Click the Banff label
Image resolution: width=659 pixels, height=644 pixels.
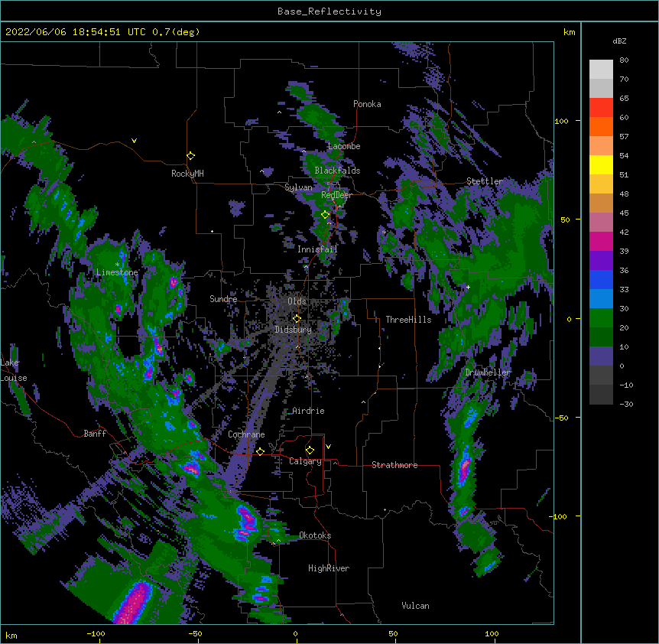[x=95, y=434]
